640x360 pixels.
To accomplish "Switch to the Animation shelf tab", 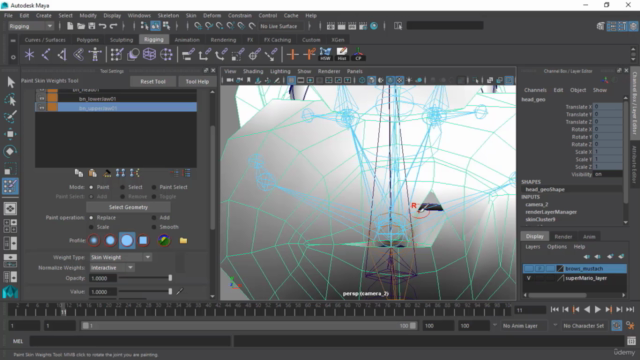I will [x=187, y=40].
